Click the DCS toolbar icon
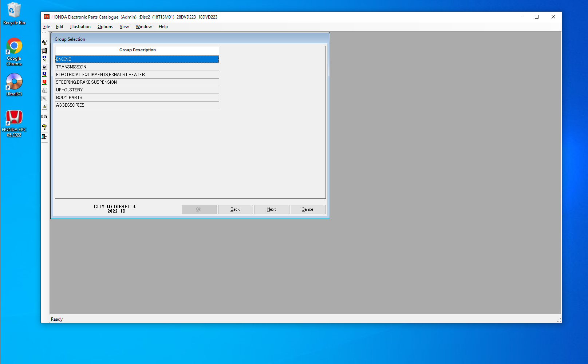 (x=44, y=116)
